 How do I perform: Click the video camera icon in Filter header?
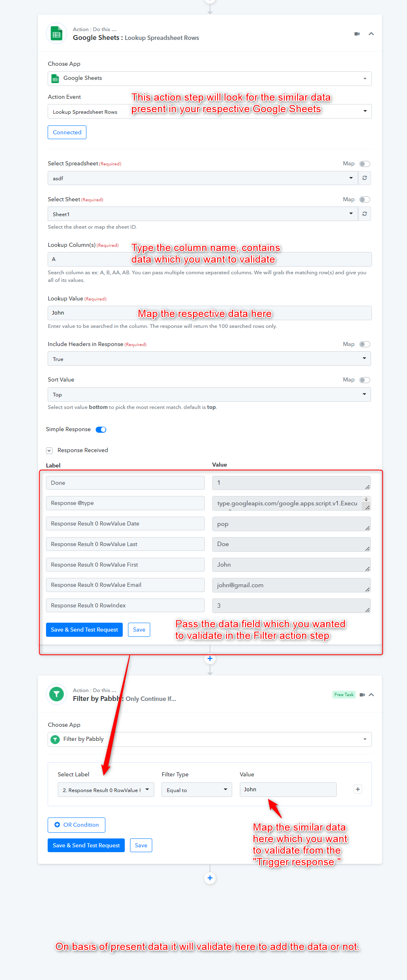362,694
